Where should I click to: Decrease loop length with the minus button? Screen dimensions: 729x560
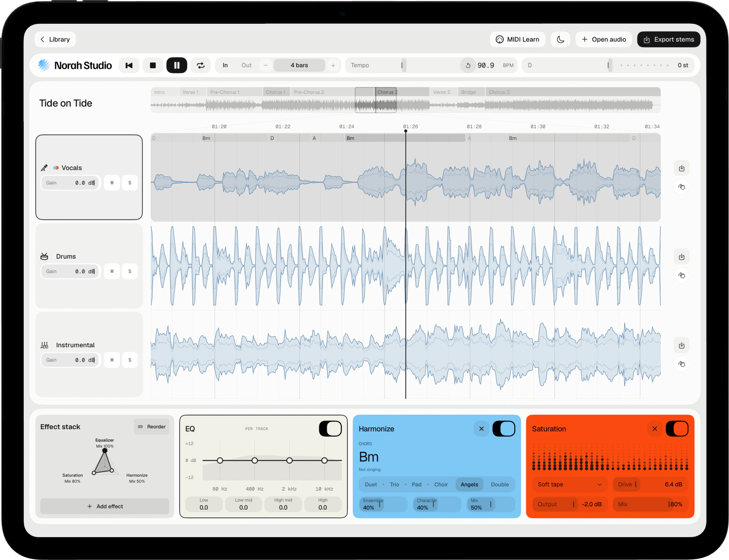pyautogui.click(x=266, y=65)
